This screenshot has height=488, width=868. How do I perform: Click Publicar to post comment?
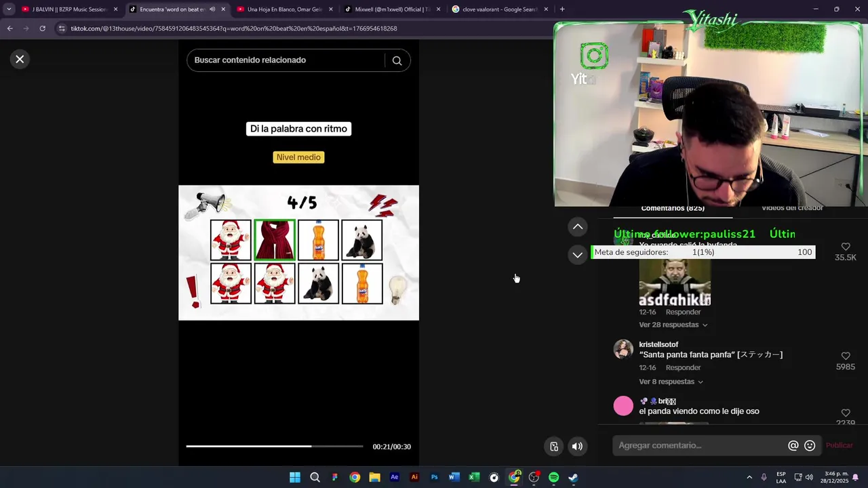(839, 445)
